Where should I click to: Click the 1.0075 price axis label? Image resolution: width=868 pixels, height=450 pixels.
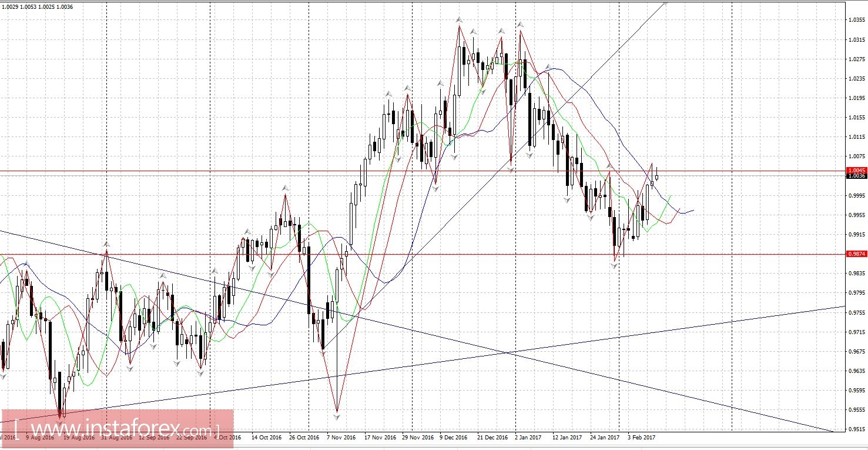tap(856, 156)
